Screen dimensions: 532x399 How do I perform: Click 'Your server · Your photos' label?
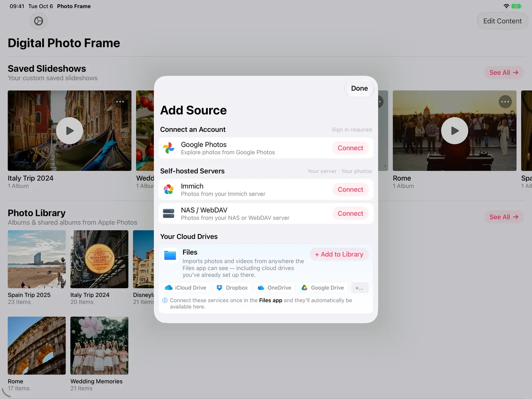tap(339, 171)
